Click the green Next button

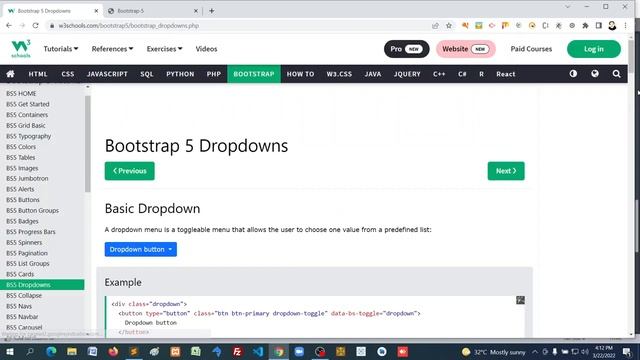pos(506,171)
